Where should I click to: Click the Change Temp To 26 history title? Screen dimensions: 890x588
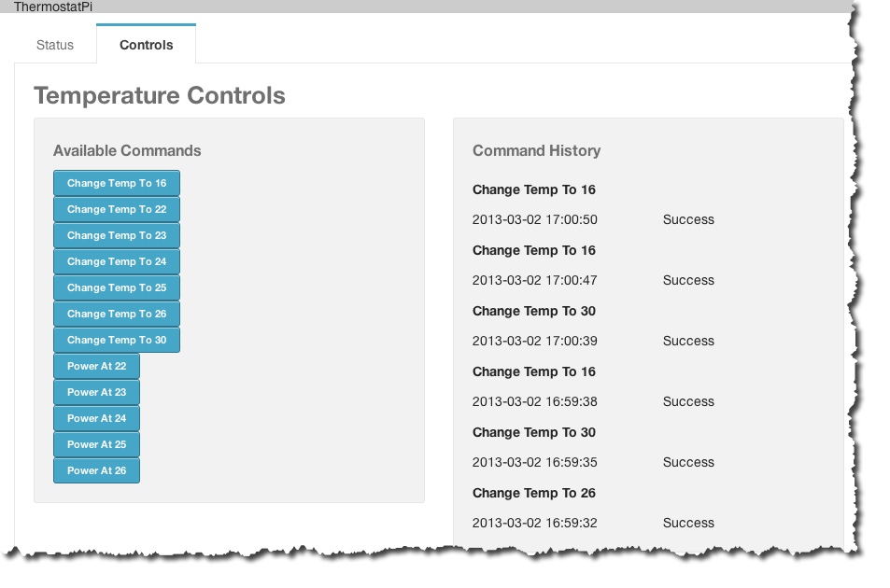533,494
